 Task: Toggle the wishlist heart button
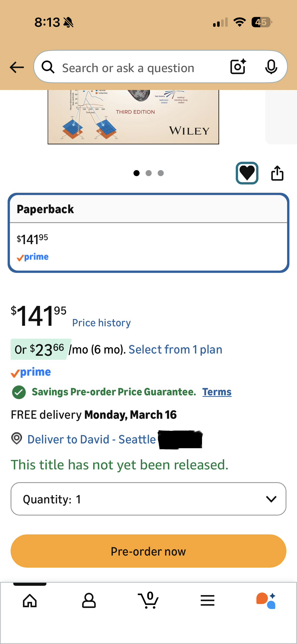pos(247,173)
